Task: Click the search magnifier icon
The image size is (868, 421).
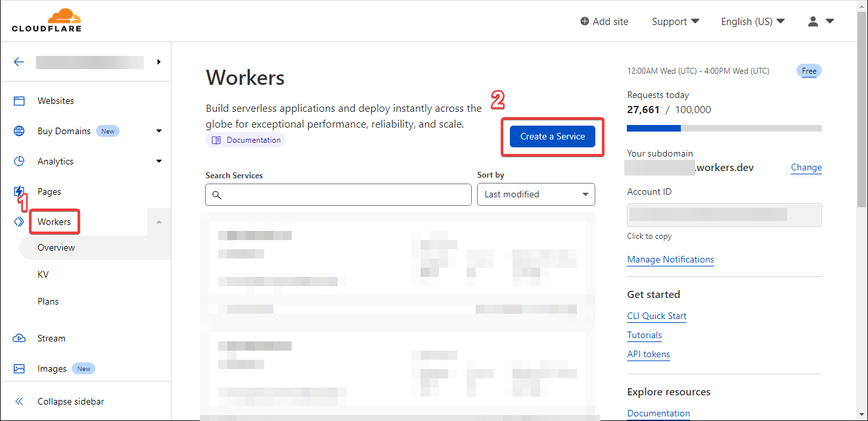Action: 217,195
